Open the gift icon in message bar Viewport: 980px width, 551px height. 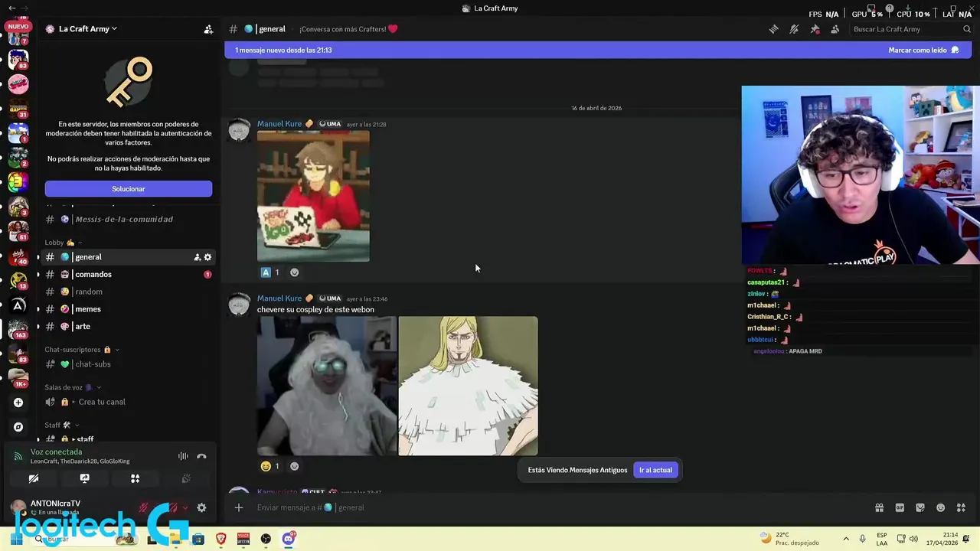pyautogui.click(x=879, y=507)
